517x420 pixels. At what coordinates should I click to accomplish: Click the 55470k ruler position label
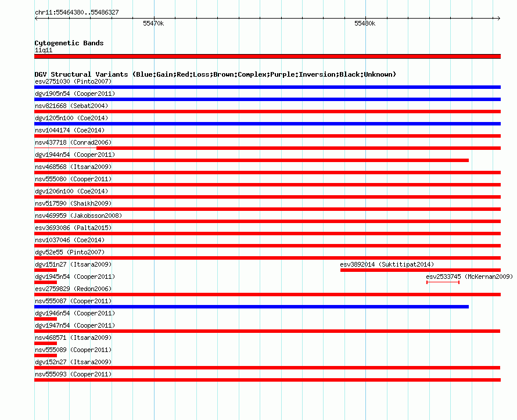(153, 23)
